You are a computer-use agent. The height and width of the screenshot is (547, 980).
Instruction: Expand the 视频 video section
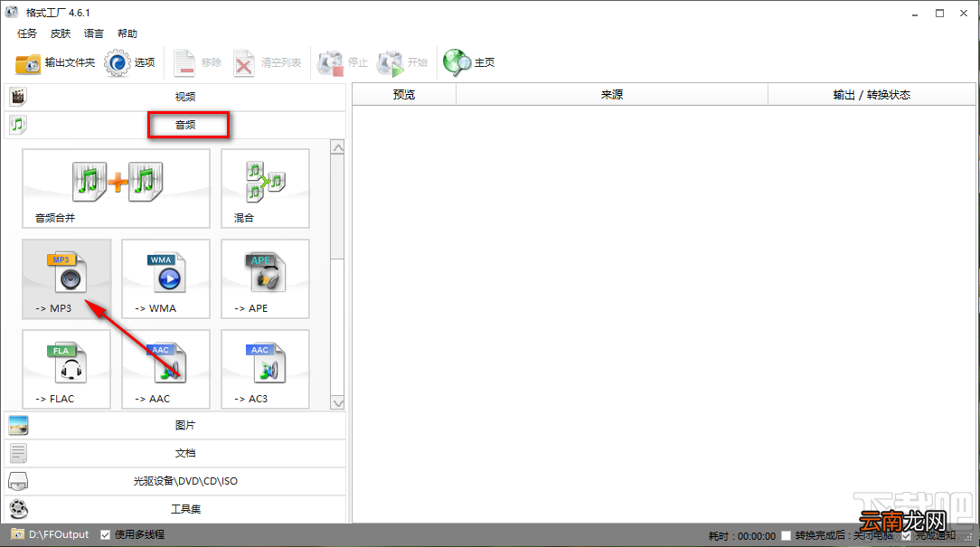175,97
